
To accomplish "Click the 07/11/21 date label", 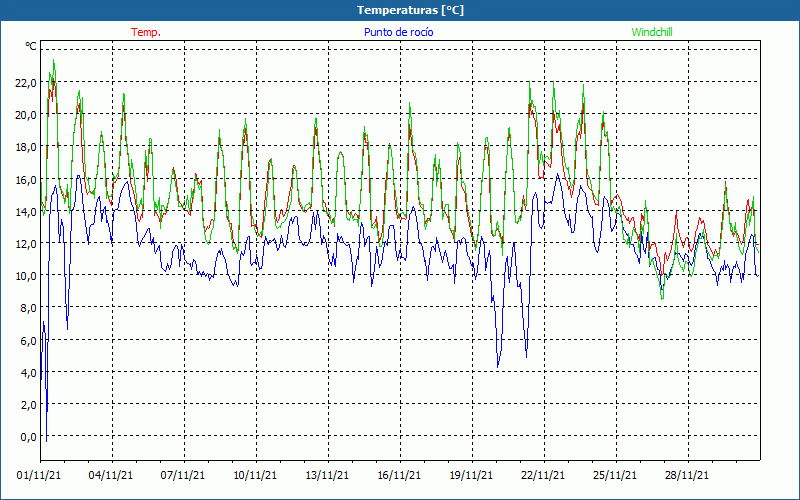I will [x=183, y=475].
